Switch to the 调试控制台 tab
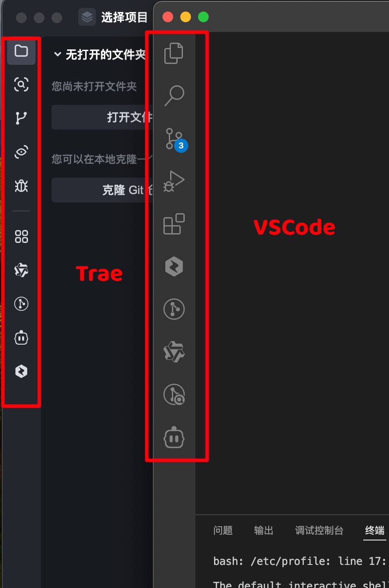Screen dimensions: 389x588 [x=319, y=530]
